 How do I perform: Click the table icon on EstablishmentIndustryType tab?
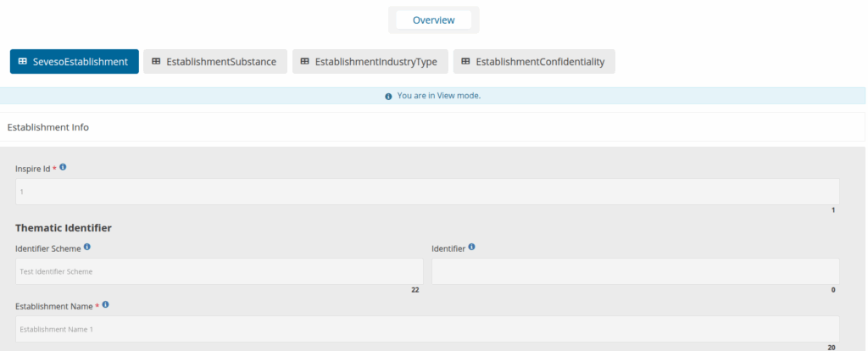[305, 62]
